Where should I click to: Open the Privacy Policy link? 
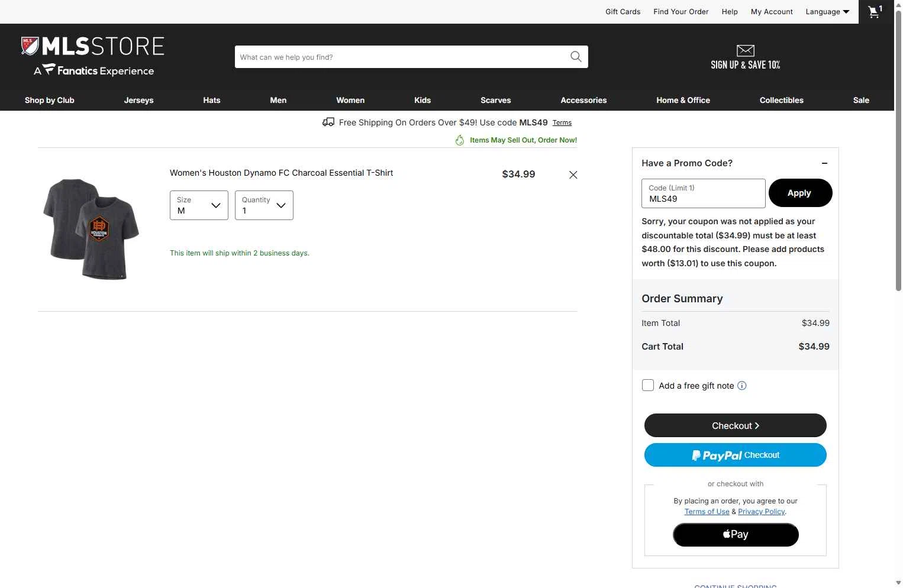click(x=761, y=512)
